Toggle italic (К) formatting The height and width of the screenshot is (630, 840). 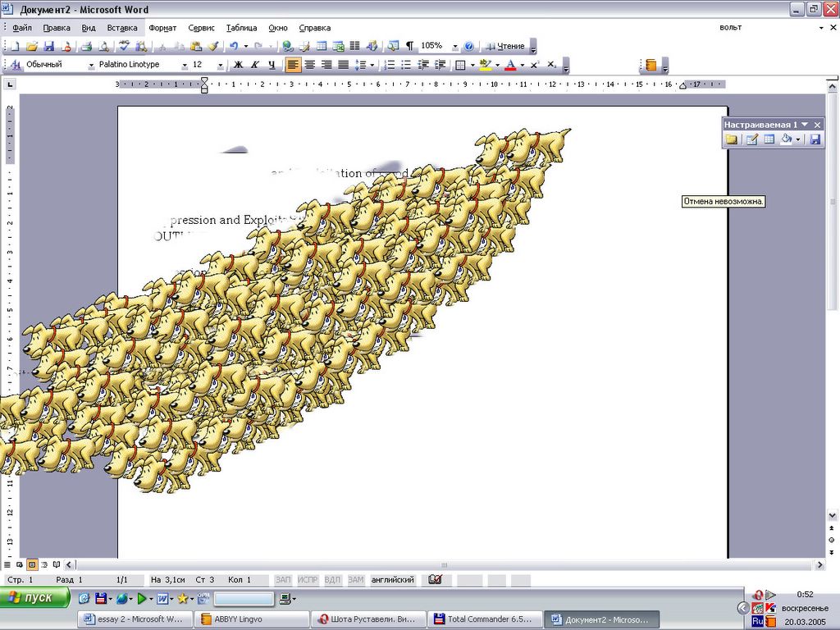255,65
